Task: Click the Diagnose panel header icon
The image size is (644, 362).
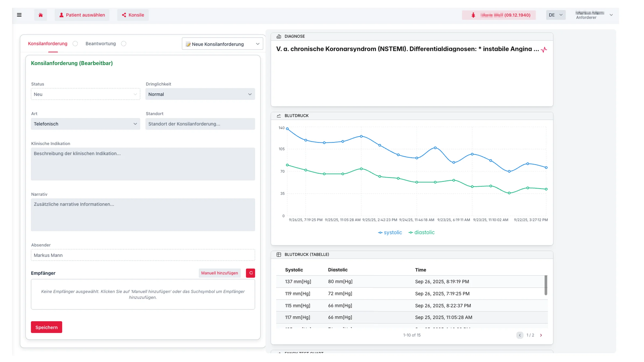Action: [279, 36]
